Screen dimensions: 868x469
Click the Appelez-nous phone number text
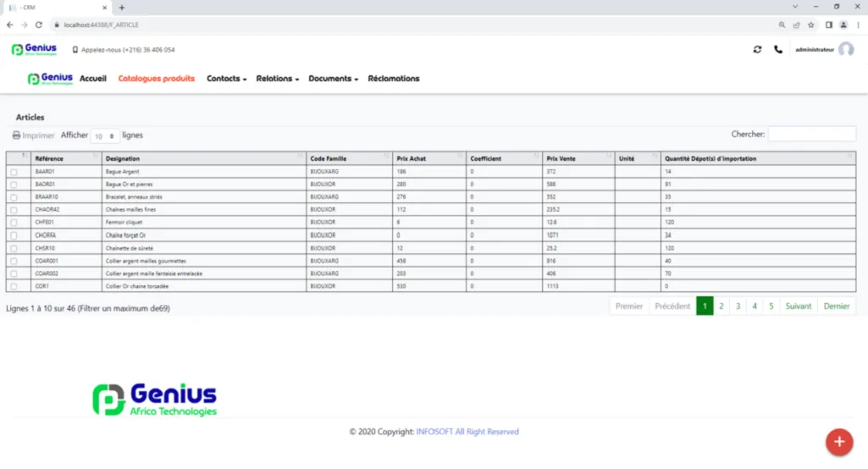pyautogui.click(x=128, y=50)
